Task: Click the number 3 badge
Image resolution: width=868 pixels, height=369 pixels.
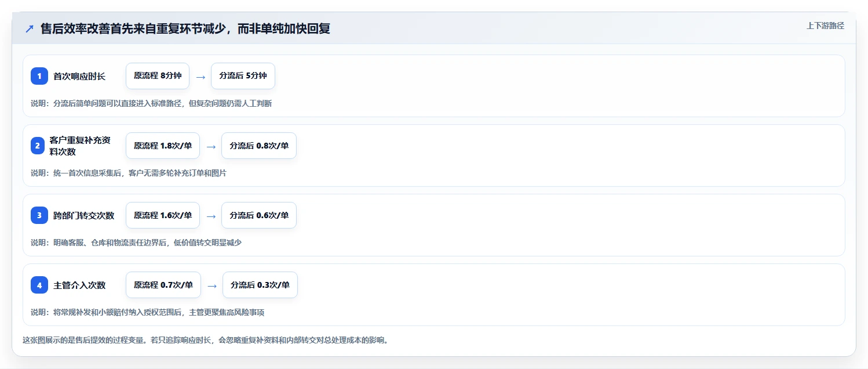Action: point(39,215)
